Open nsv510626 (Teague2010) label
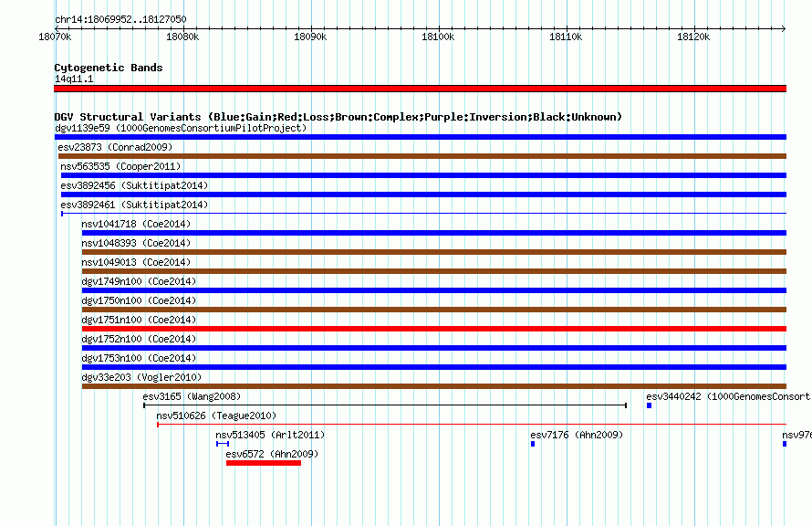The height and width of the screenshot is (526, 812). (216, 416)
